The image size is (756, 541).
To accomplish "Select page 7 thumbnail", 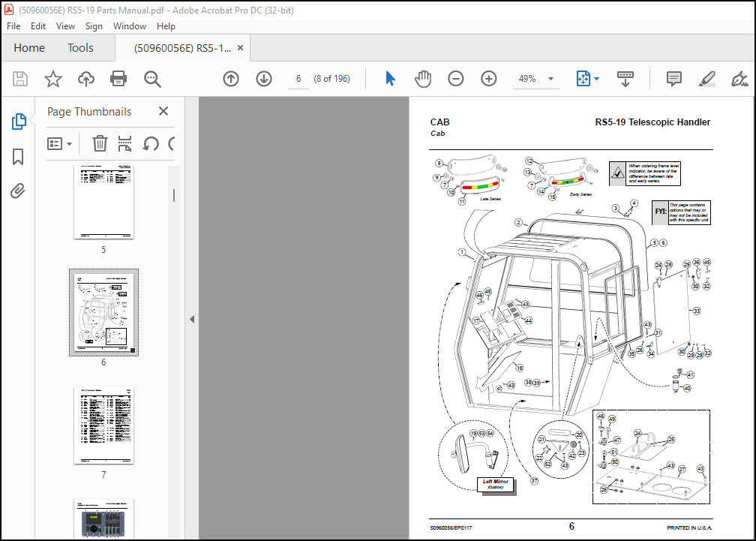I will 103,425.
